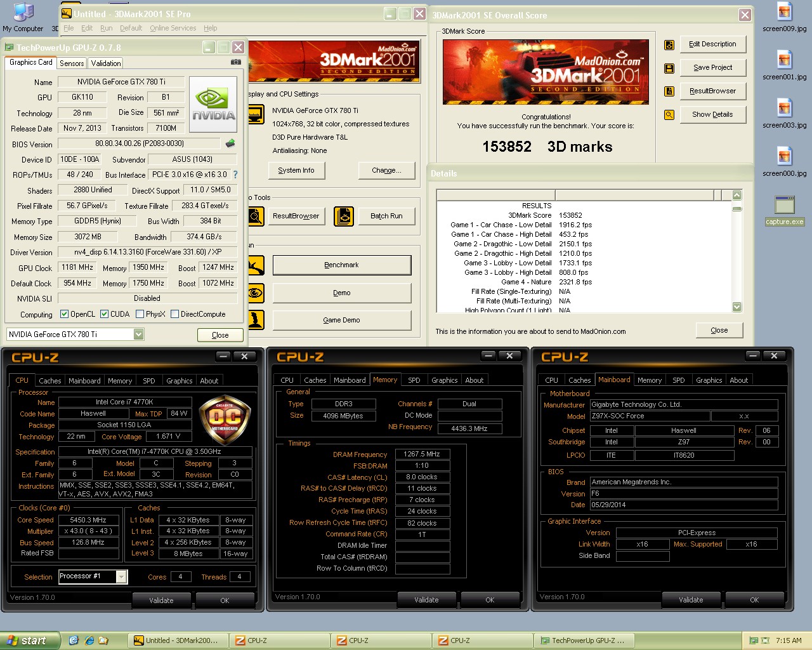
Task: Click Validate in the left CPU-Z window
Action: click(161, 600)
